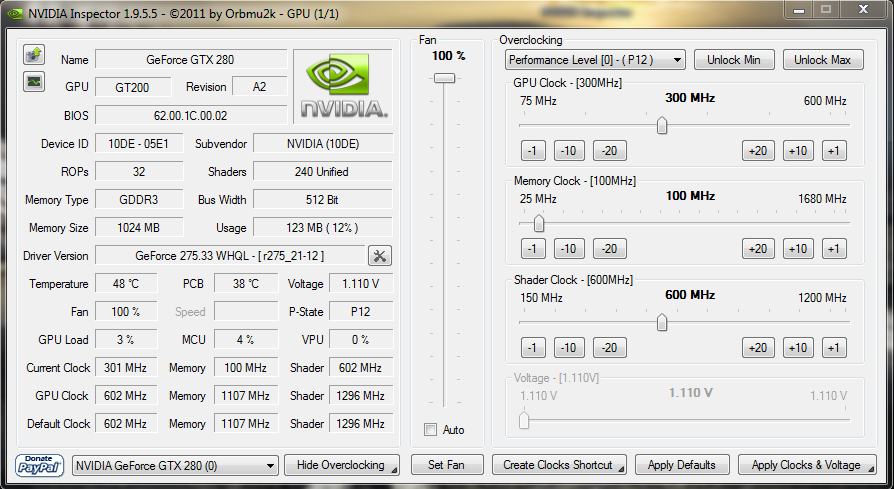Decrease Shader Clock by 10 MHz

(568, 348)
